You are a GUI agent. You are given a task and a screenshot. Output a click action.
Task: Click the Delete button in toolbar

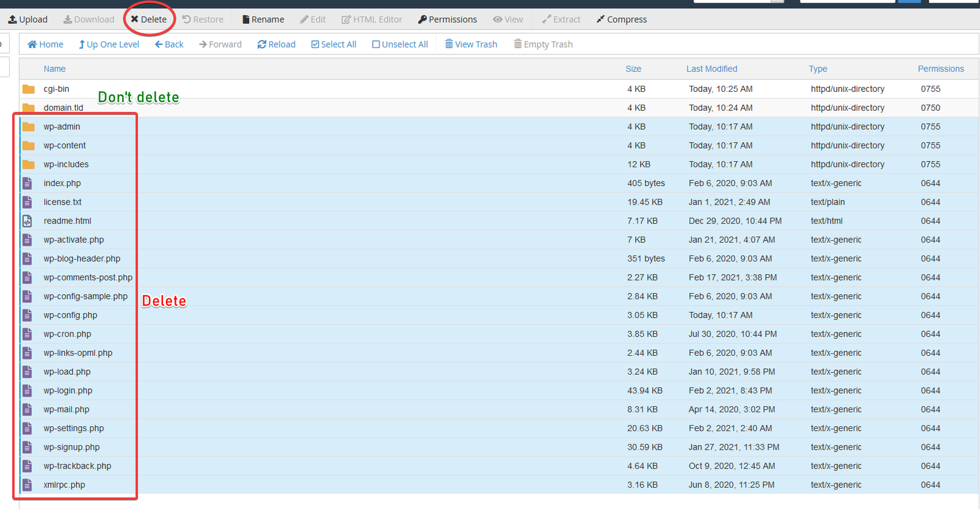149,20
